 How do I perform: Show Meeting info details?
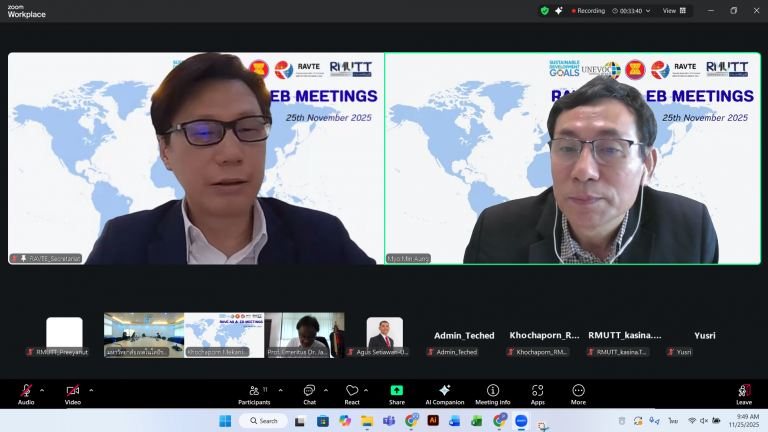[492, 393]
